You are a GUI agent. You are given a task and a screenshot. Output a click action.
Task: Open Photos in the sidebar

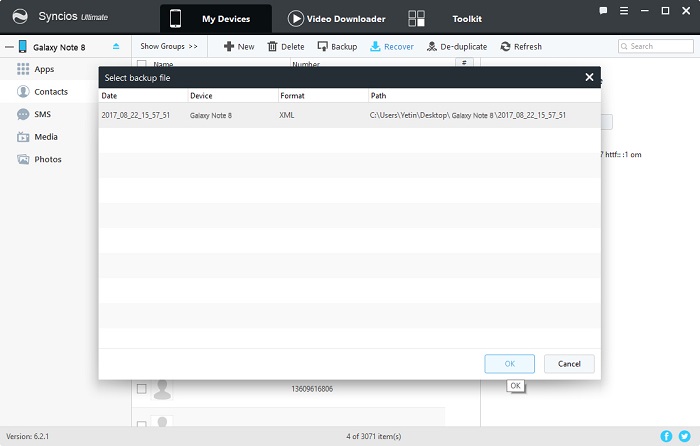click(48, 159)
